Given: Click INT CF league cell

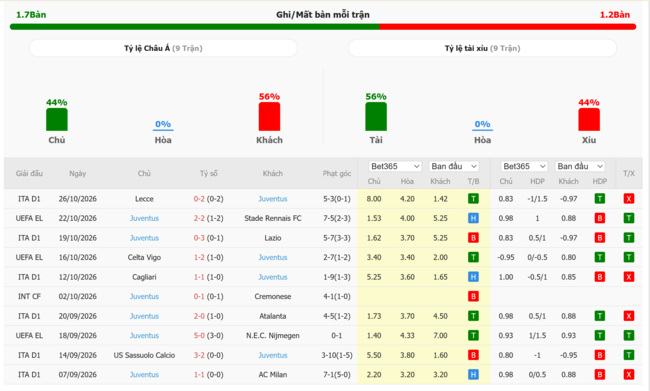Looking at the screenshot, I should click(x=29, y=296).
